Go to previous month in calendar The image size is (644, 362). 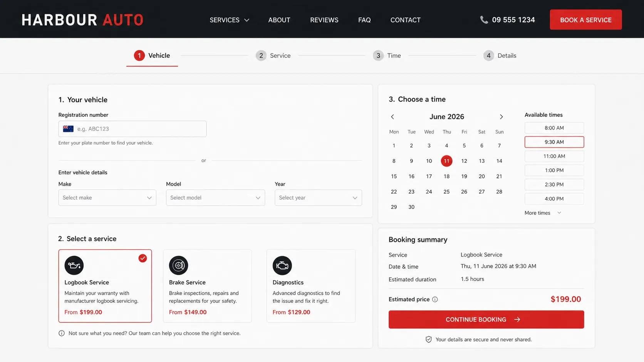pyautogui.click(x=392, y=117)
